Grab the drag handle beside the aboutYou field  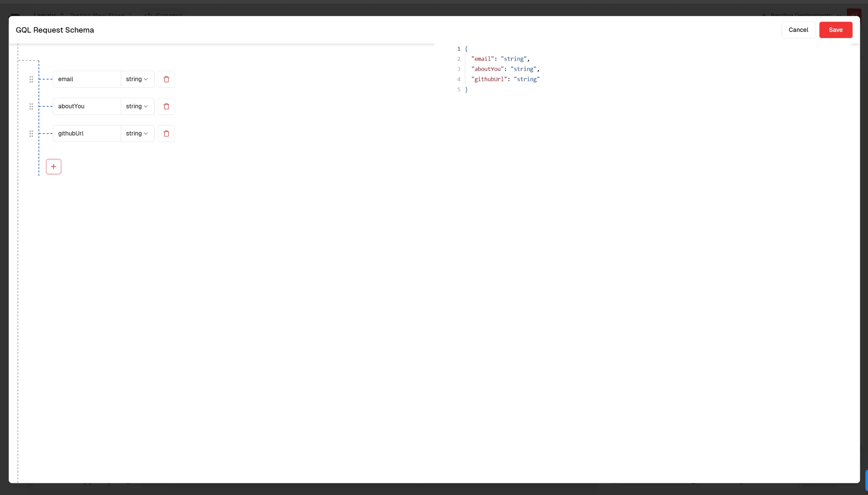(31, 106)
